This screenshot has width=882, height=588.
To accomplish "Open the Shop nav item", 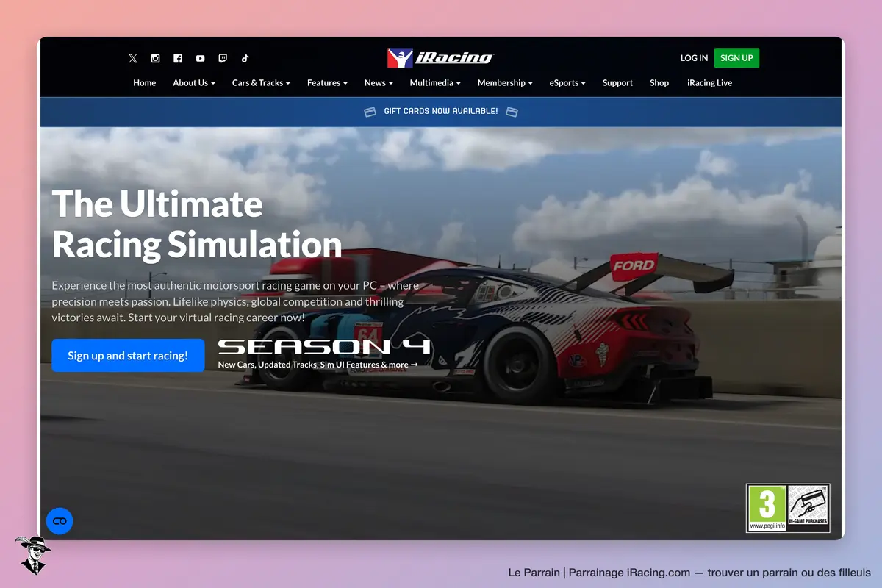I will (x=659, y=83).
